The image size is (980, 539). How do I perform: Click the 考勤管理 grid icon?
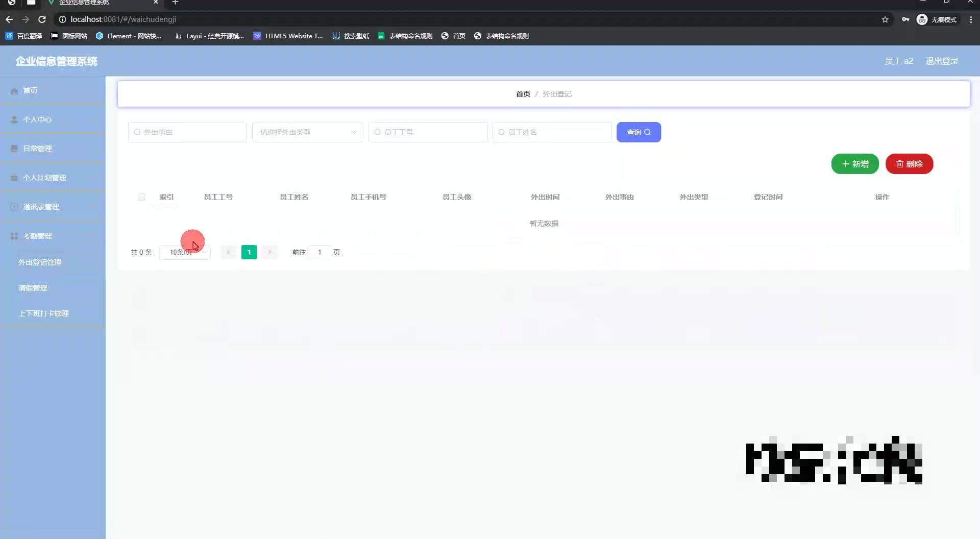14,236
